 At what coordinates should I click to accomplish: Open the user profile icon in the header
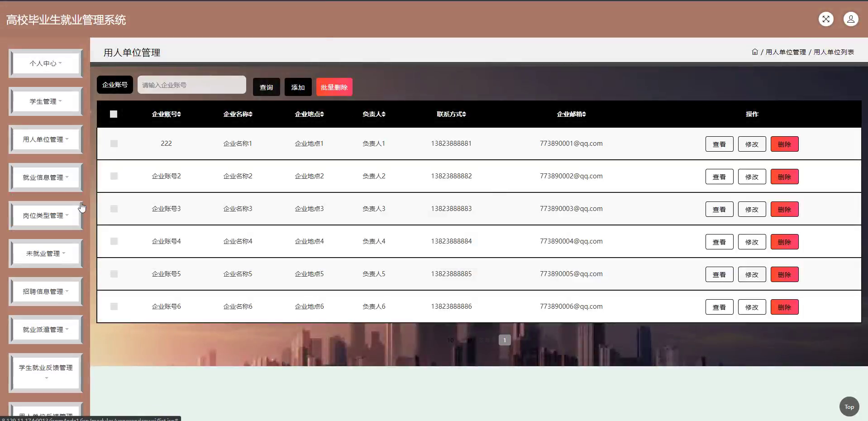pyautogui.click(x=851, y=19)
